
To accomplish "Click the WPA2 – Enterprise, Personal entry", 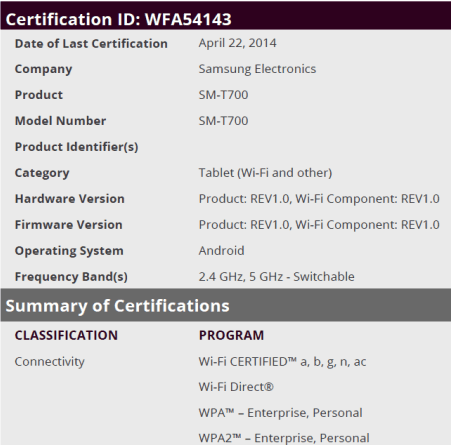I will click(284, 438).
